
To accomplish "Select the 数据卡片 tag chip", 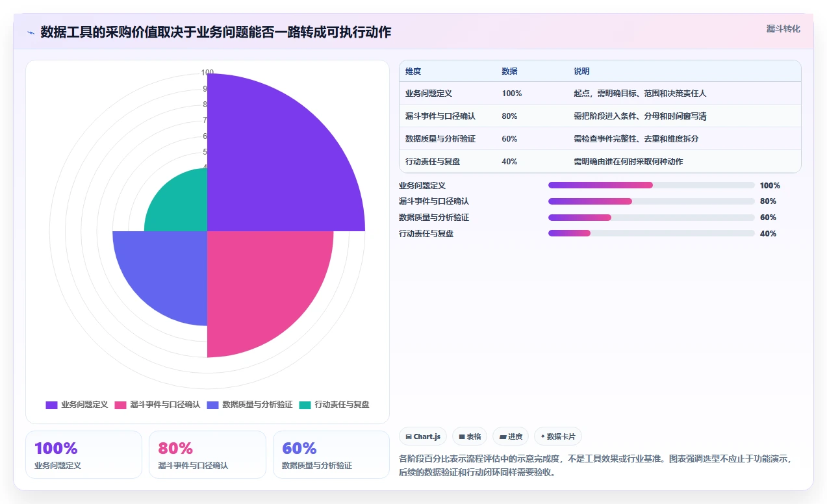I will 557,436.
